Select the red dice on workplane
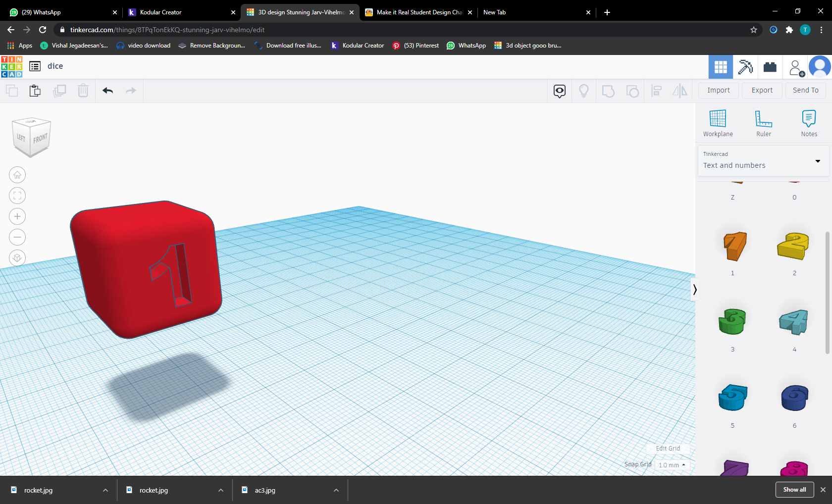 point(145,269)
